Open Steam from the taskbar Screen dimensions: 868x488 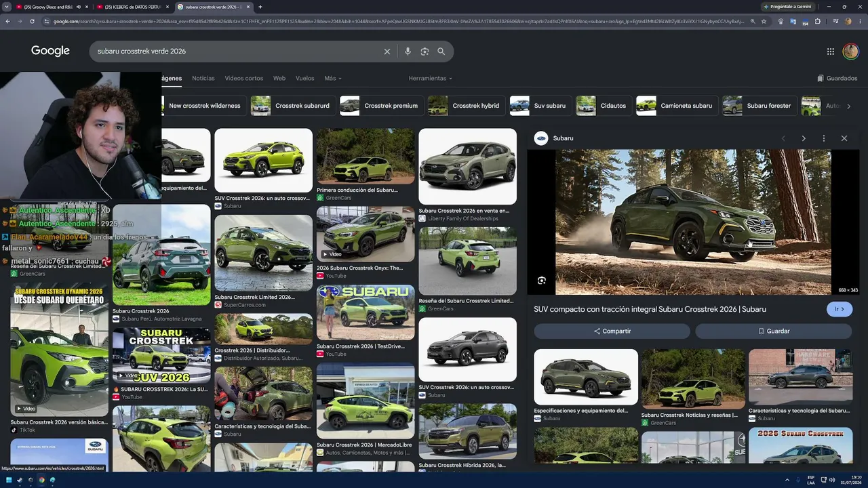[x=19, y=481]
